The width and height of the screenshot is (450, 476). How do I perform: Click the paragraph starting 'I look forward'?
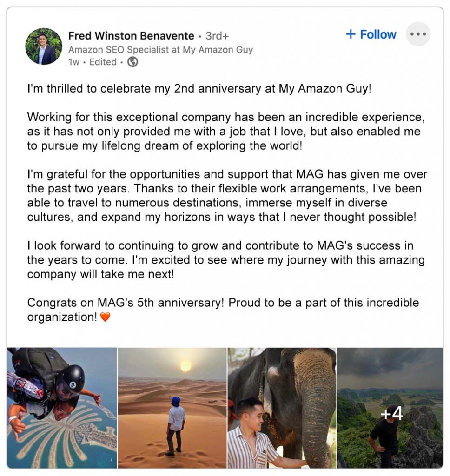(x=225, y=259)
